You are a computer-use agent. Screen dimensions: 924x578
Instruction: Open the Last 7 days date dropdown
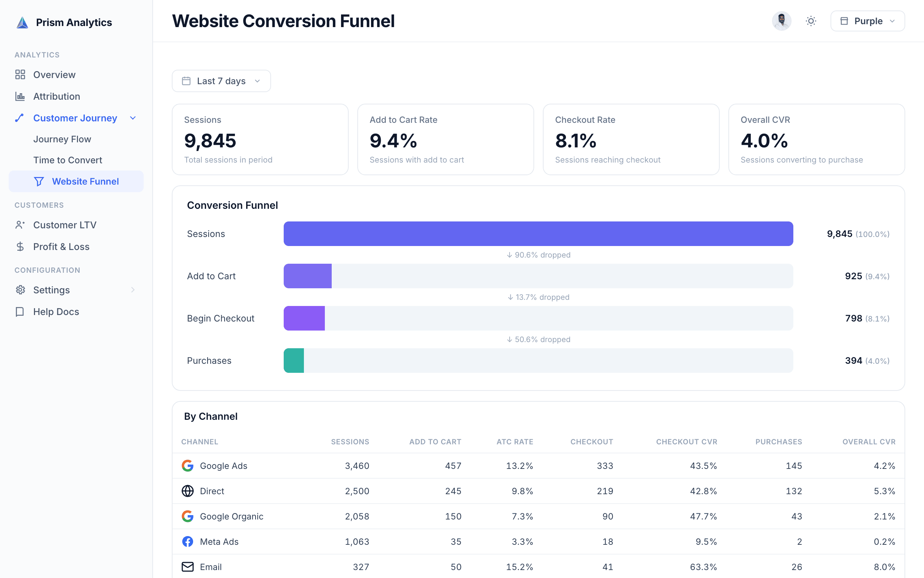222,81
